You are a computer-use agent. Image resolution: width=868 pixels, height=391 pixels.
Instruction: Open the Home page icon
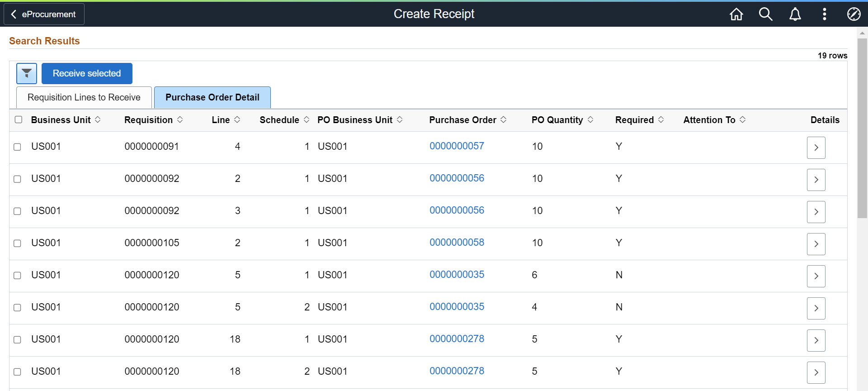(736, 14)
